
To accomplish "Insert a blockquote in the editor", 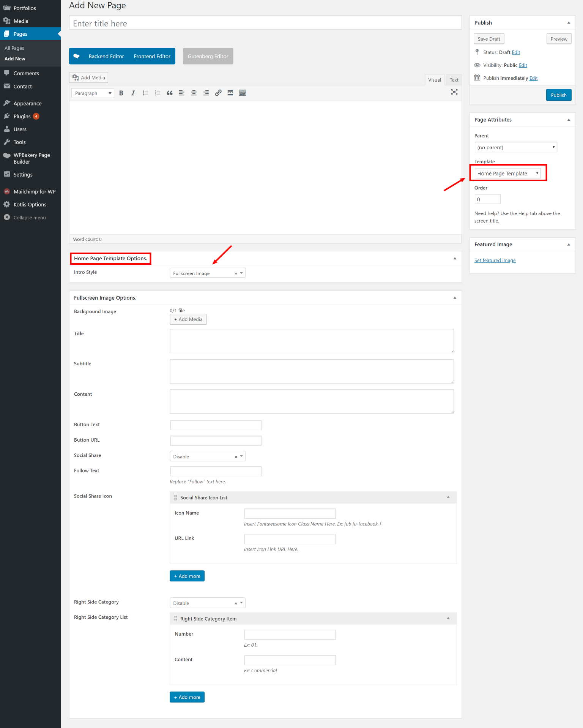I will [170, 93].
